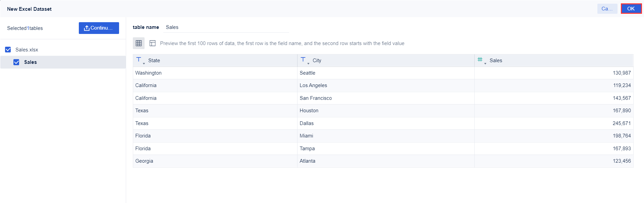Open the Sales field type dropdown arrow

coord(485,64)
